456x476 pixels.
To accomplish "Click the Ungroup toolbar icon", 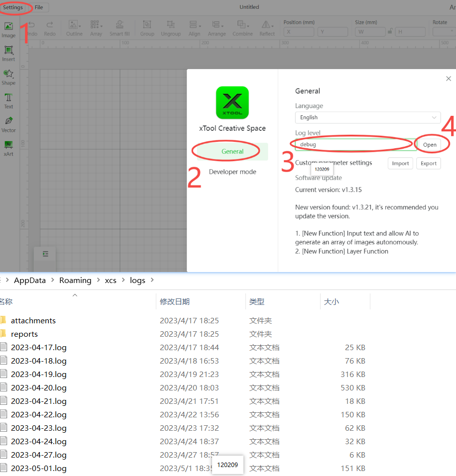I will pos(171,29).
